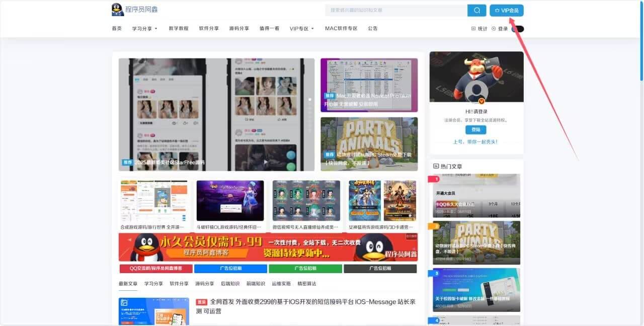Viewport: 644px width, 326px height.
Task: Focus the article search input box
Action: [x=396, y=10]
